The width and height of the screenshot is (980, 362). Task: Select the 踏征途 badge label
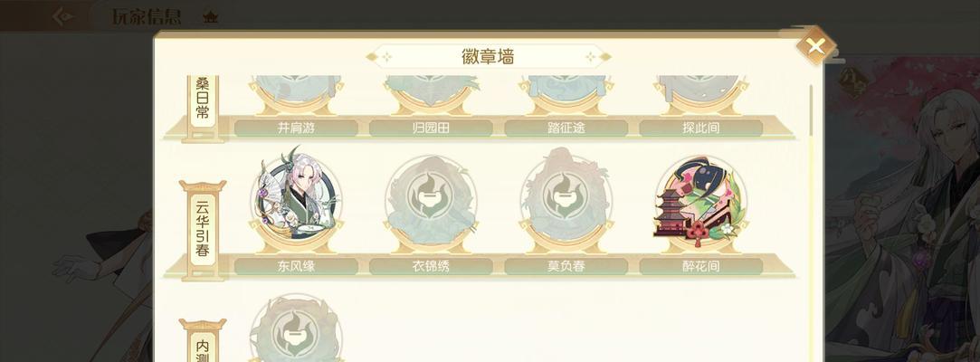pyautogui.click(x=566, y=129)
